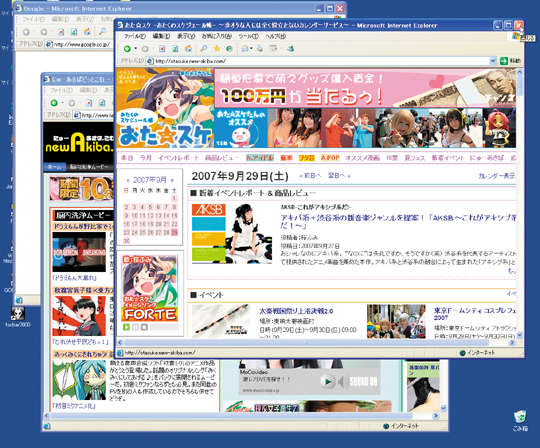Select day 29 in the September calendar

(x=175, y=233)
